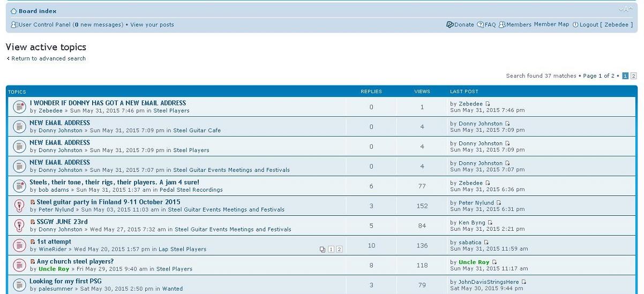This screenshot has height=294, width=644.
Task: Click the Board index home icon
Action: point(14,11)
